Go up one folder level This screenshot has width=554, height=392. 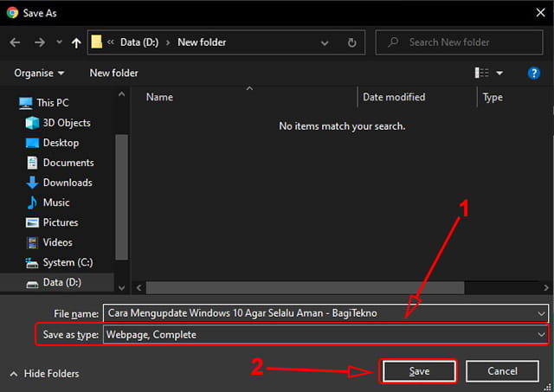pos(76,42)
